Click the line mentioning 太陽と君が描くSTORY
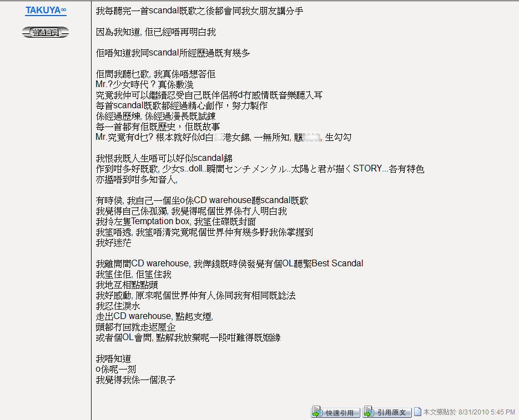Viewport: 519px width, 420px height. click(x=260, y=169)
